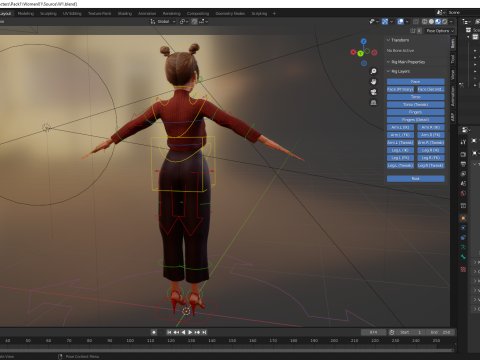The width and height of the screenshot is (480, 360).
Task: Select Material Preview viewport shading
Action: coord(438,22)
